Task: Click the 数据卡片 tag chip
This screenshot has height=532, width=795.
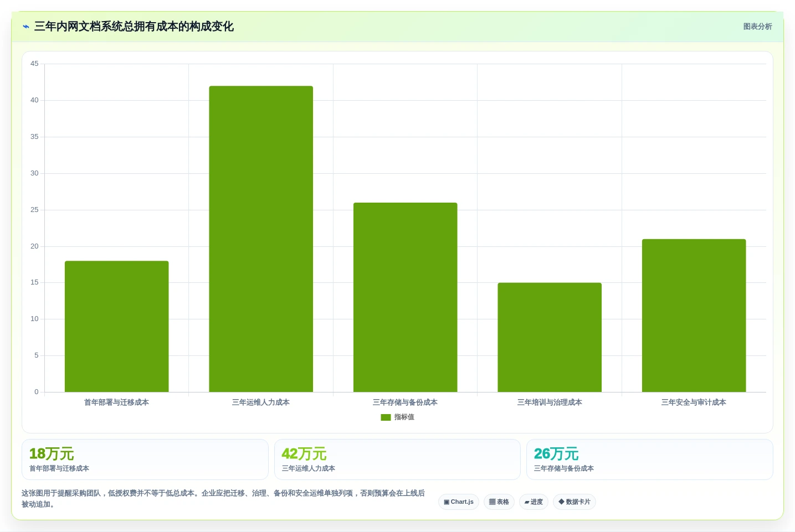Action: (575, 502)
